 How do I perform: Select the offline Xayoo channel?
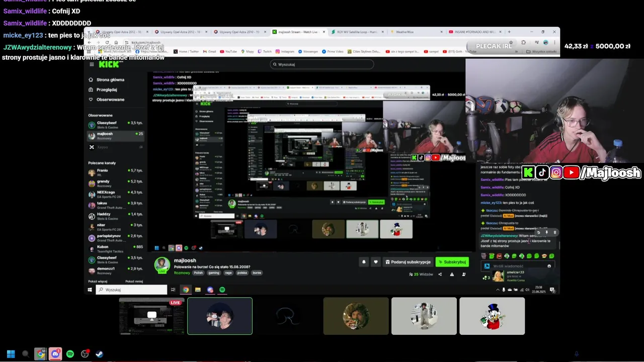coord(116,147)
